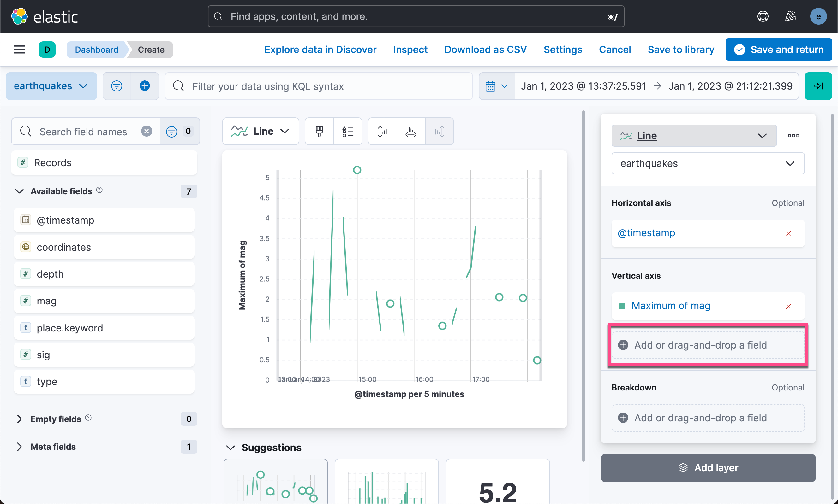Image resolution: width=838 pixels, height=504 pixels.
Task: Remove @timestamp from horizontal axis
Action: coord(788,233)
